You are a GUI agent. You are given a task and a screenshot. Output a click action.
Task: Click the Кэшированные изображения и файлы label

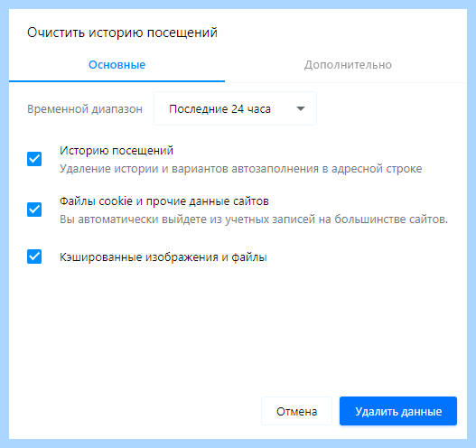pos(163,257)
